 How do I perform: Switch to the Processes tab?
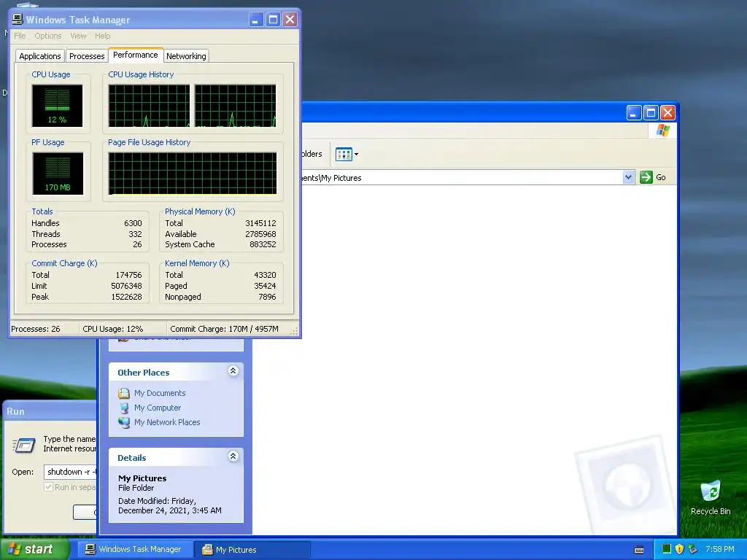tap(87, 56)
